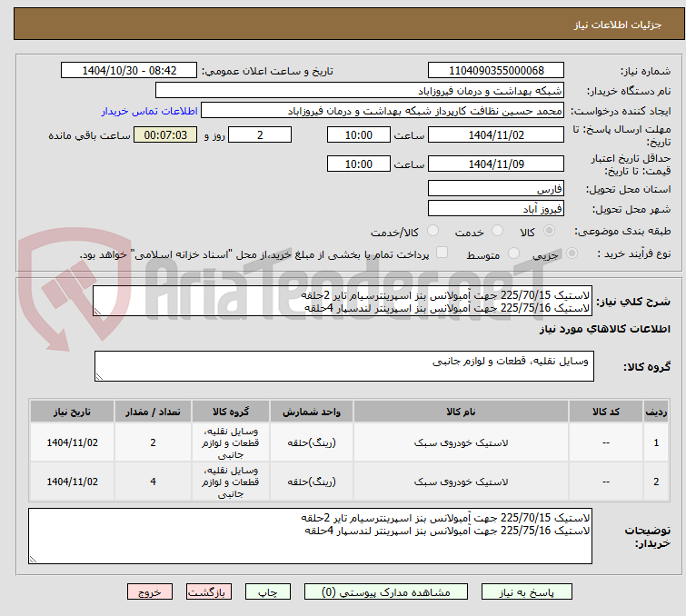Click the بازگشت back button
This screenshot has height=616, width=686.
point(209,592)
